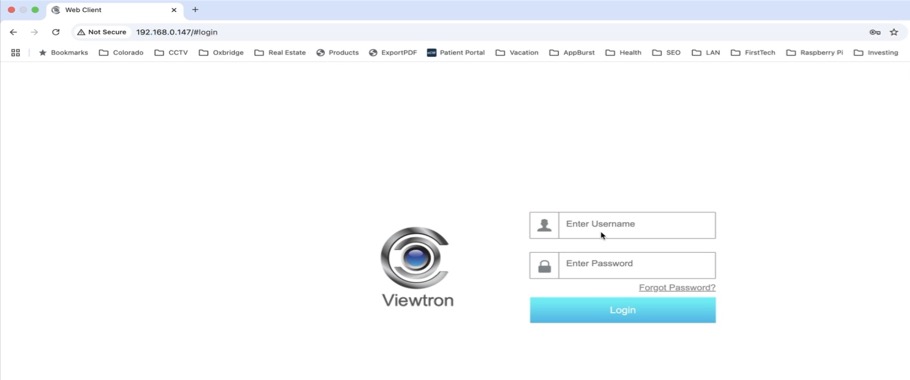Click the red window close button
Screen dimensions: 910x380
(x=11, y=10)
